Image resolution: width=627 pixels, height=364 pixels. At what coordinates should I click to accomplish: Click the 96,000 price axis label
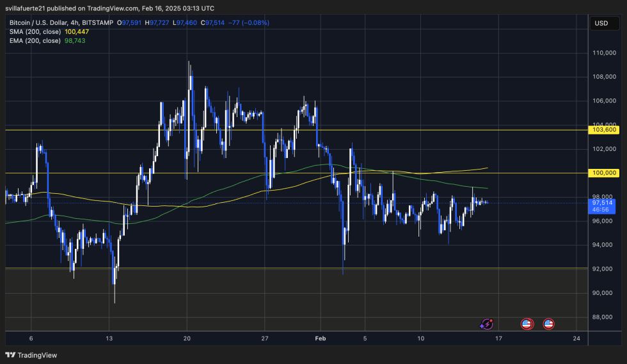602,221
